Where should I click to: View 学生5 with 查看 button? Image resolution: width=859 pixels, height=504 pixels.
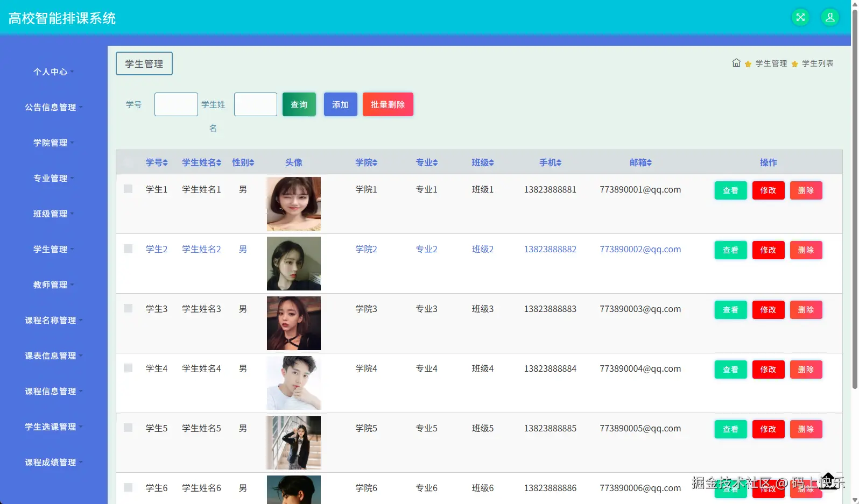(x=730, y=429)
